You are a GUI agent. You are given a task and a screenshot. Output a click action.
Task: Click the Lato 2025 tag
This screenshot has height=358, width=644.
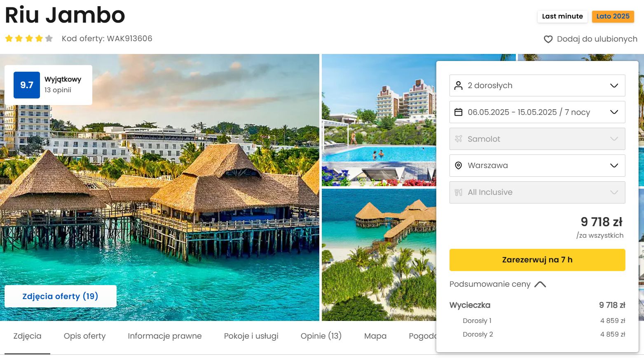pyautogui.click(x=613, y=16)
